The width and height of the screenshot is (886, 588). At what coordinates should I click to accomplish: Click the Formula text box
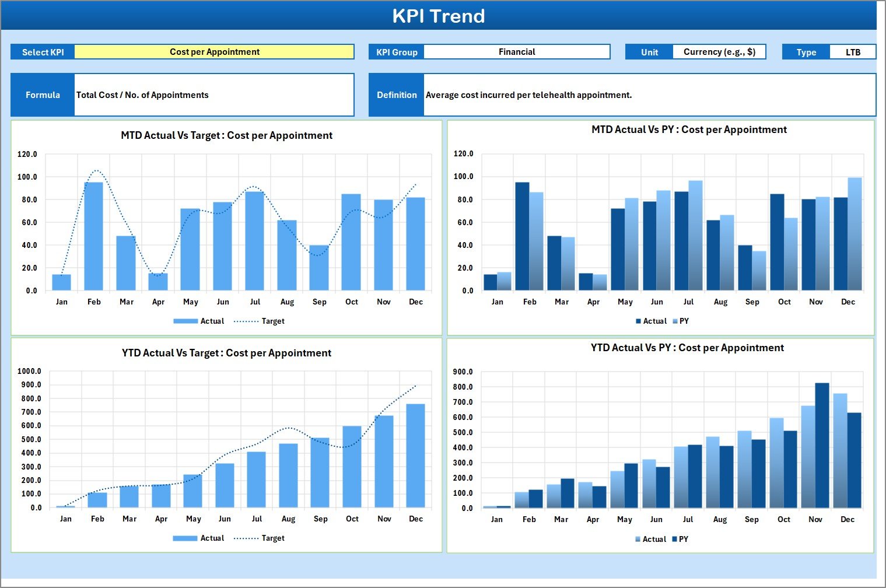point(214,94)
